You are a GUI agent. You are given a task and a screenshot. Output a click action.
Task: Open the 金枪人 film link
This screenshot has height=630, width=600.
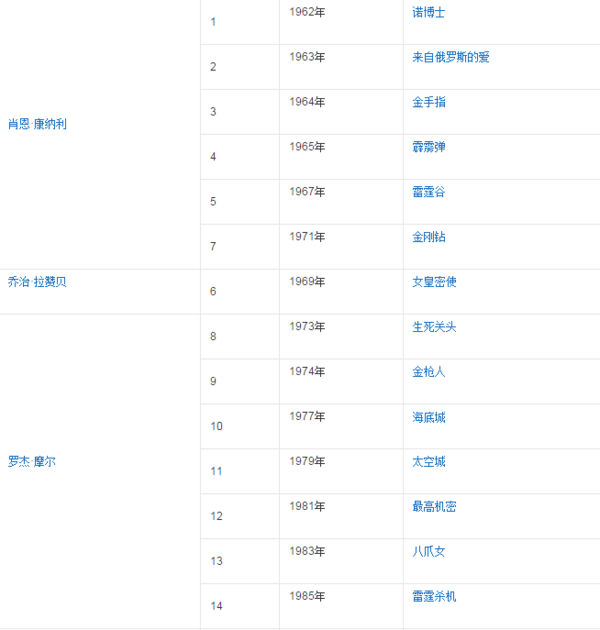click(x=428, y=372)
